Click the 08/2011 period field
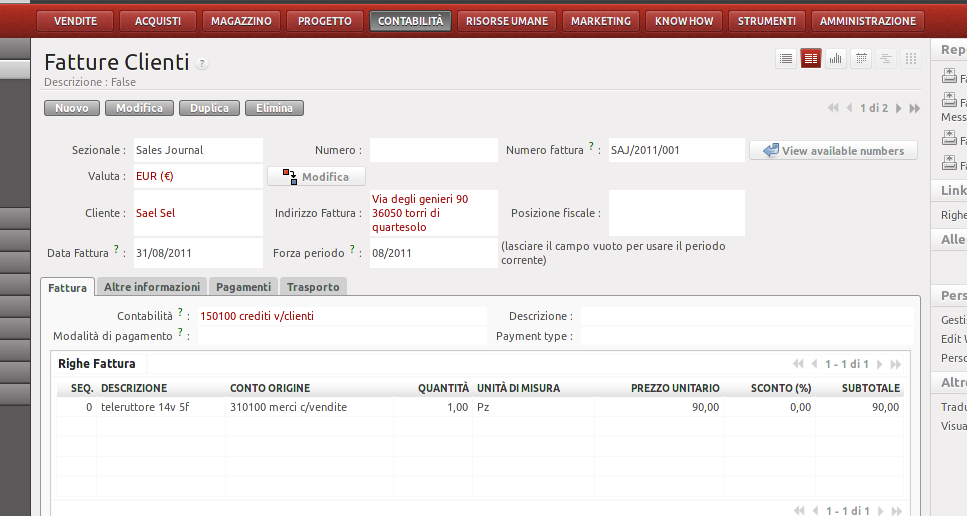This screenshot has width=967, height=516. (434, 253)
